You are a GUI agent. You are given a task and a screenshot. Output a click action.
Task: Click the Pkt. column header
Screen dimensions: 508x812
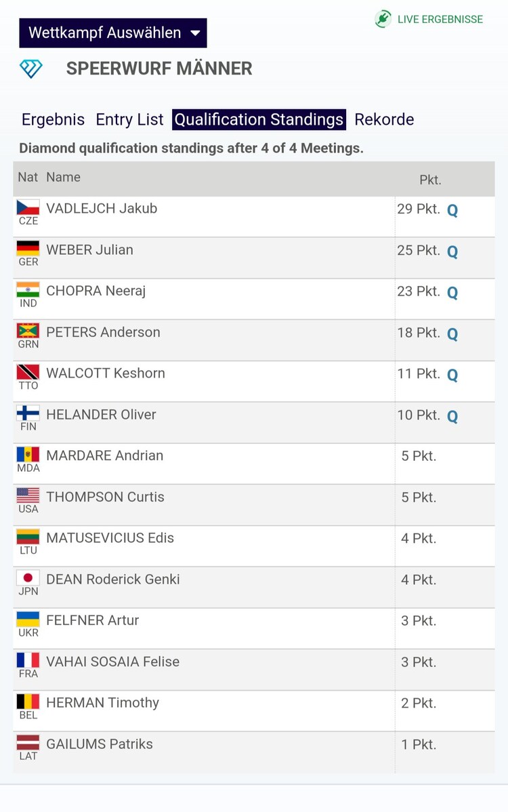(430, 180)
